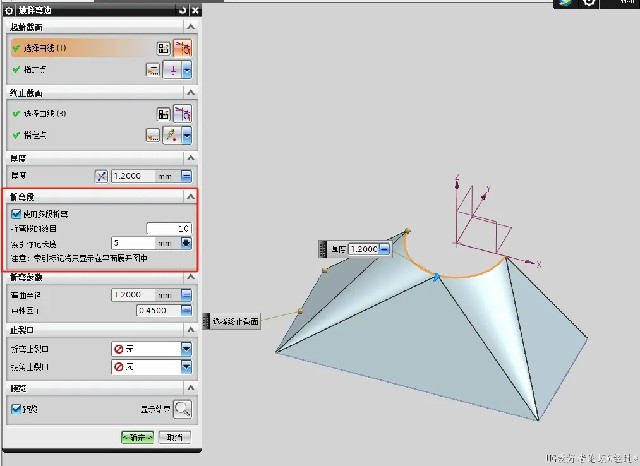Open start section point type dropdown arrow
640x466 pixels.
coord(186,69)
